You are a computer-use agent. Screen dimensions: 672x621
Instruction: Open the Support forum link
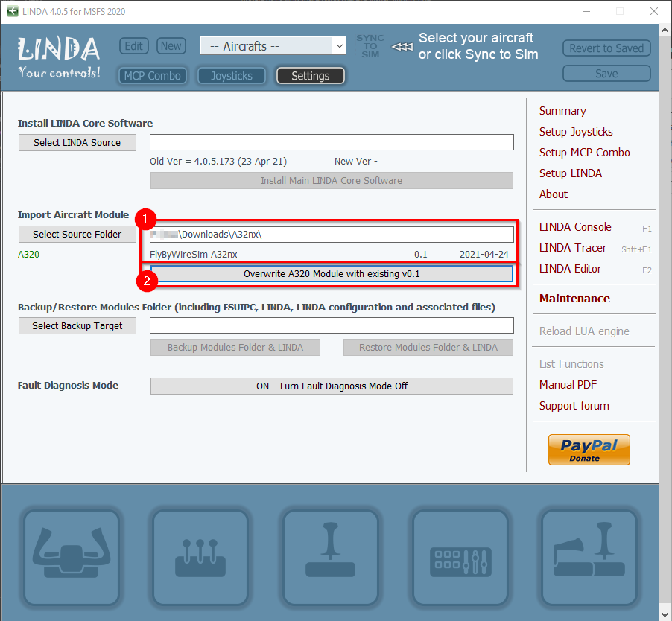(x=574, y=406)
